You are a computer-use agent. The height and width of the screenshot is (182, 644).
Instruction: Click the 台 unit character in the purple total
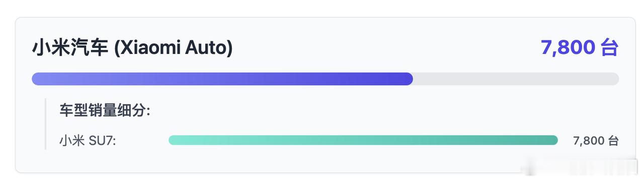point(610,48)
